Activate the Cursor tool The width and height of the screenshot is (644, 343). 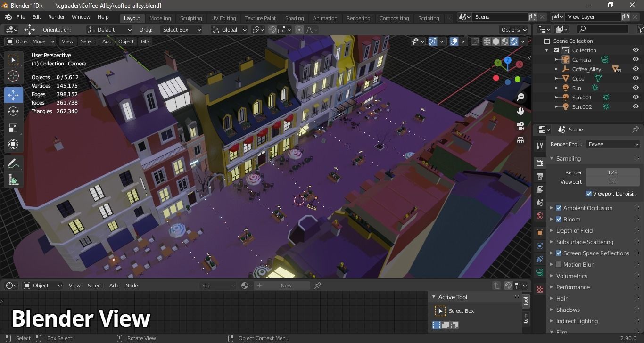tap(13, 76)
